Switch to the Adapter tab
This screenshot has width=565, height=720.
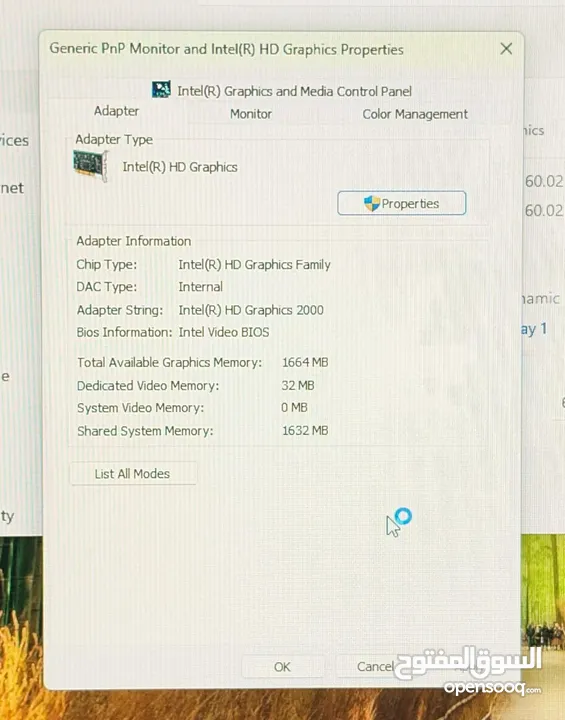[116, 111]
